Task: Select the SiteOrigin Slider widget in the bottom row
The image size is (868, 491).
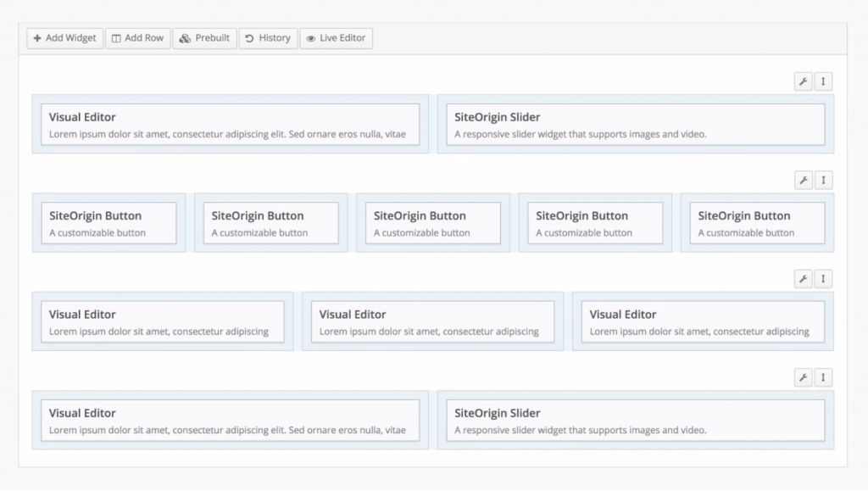Action: click(635, 421)
